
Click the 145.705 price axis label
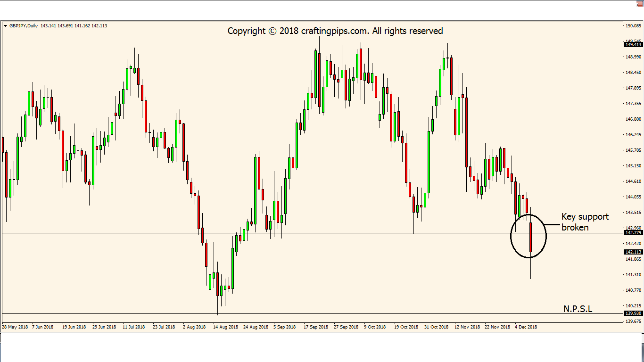tap(634, 150)
